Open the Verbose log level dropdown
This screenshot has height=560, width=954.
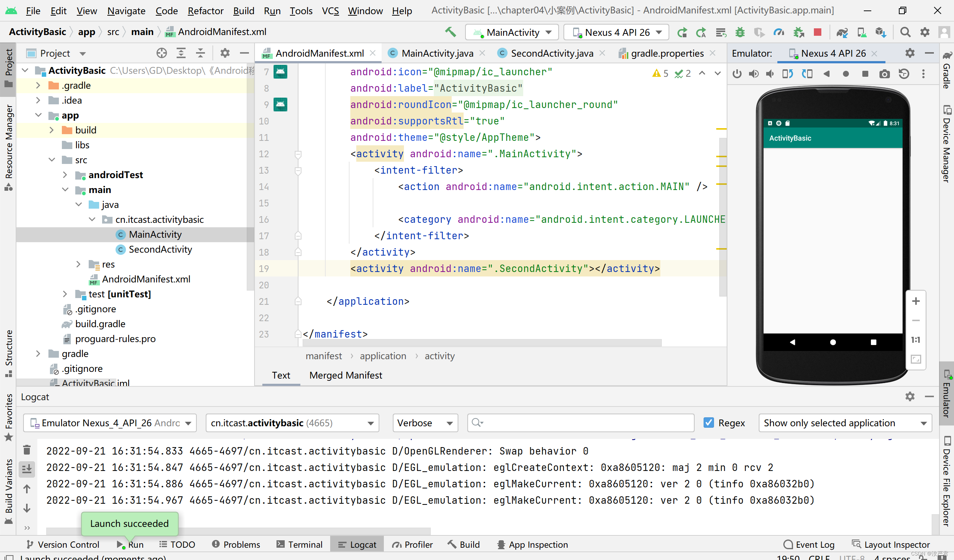point(425,423)
